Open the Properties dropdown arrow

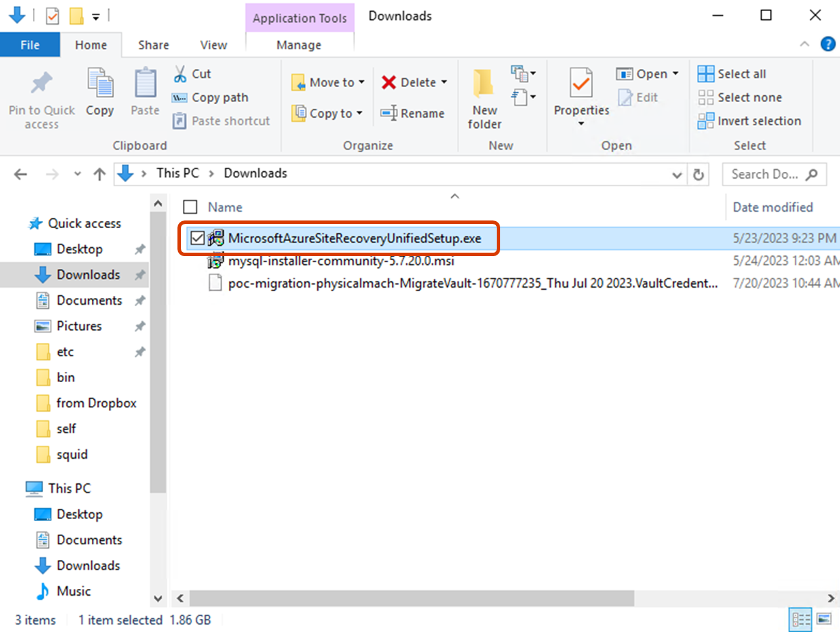581,124
